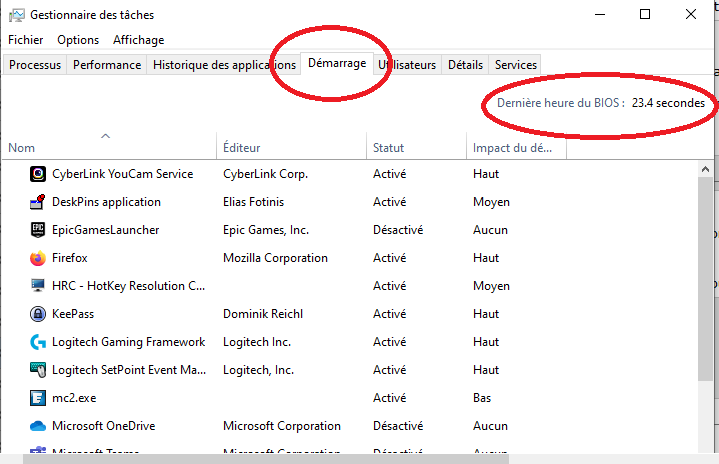This screenshot has width=719, height=464.
Task: Maximize the Gestionnaire des tâches window
Action: click(x=645, y=14)
